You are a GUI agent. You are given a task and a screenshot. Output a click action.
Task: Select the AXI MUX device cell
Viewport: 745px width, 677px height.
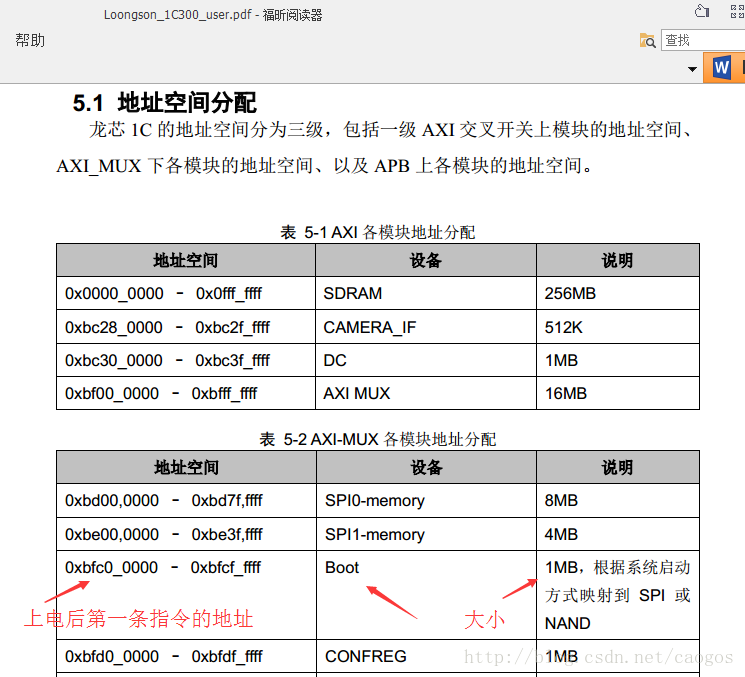(426, 393)
